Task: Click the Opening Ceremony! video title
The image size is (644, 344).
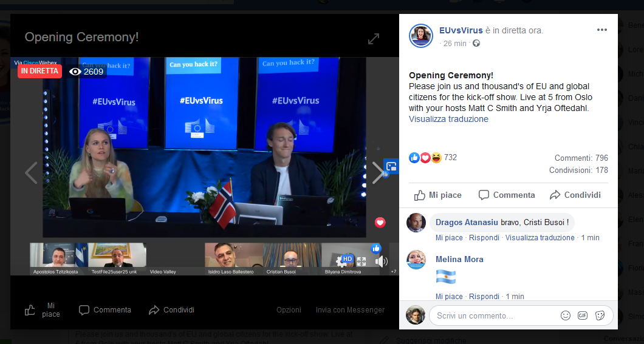Action: click(81, 37)
